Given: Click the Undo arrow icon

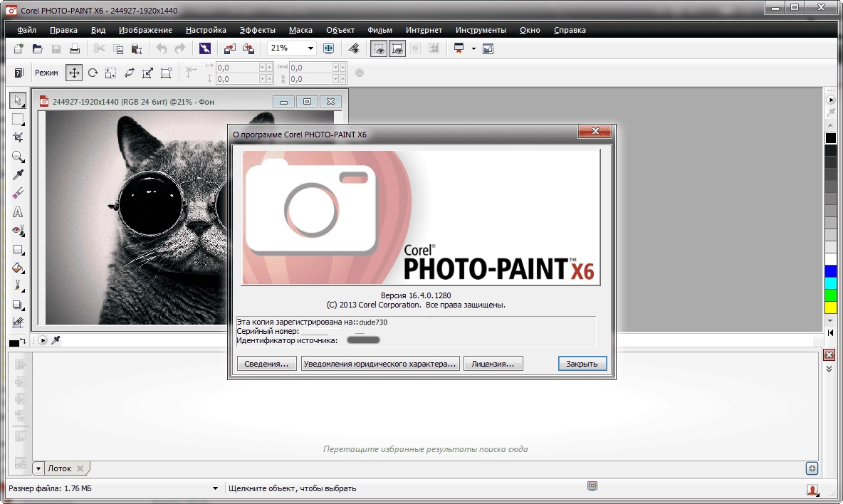Looking at the screenshot, I should [x=162, y=49].
